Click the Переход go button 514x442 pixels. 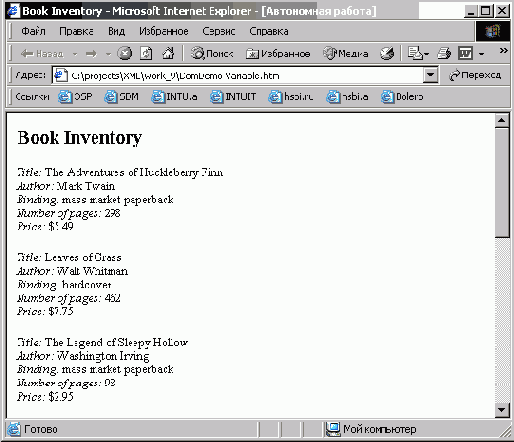point(475,75)
